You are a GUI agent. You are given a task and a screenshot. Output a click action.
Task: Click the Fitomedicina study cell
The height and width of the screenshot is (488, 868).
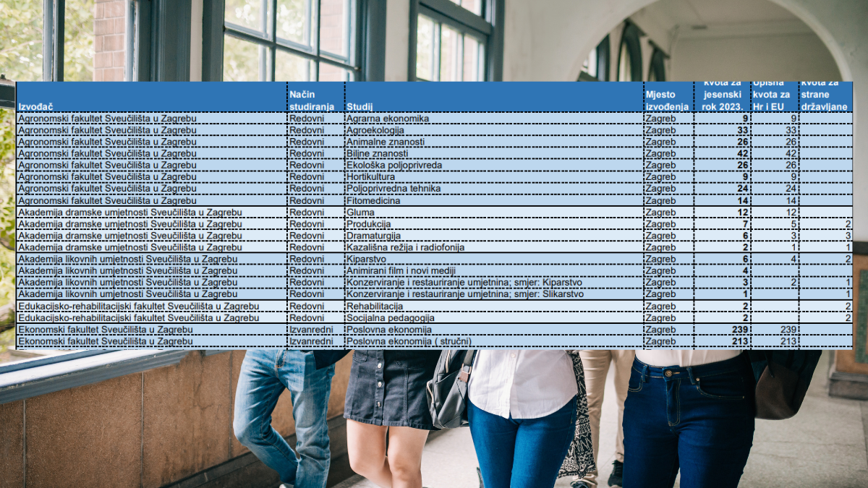coord(494,200)
